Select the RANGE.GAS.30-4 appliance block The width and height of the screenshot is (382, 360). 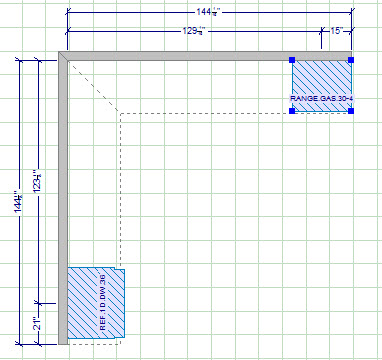322,86
